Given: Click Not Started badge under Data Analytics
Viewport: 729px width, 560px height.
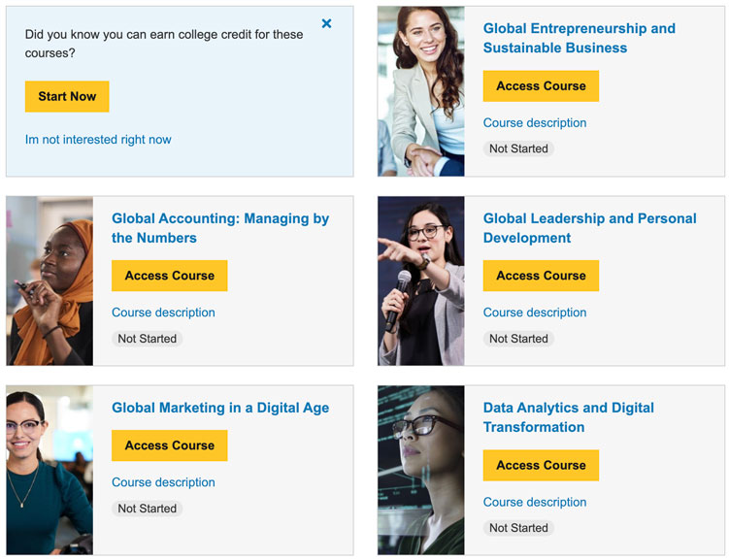Looking at the screenshot, I should click(518, 528).
